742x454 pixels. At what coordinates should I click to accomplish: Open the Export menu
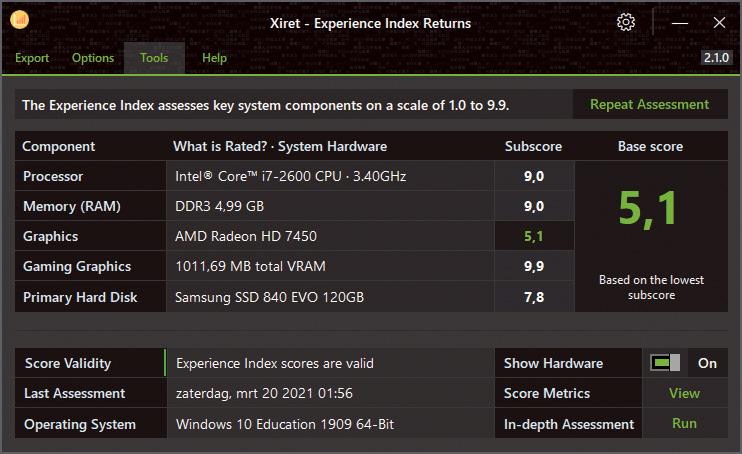tap(32, 58)
